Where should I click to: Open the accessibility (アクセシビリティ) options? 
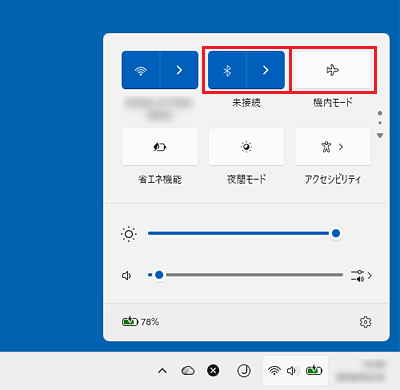click(333, 147)
